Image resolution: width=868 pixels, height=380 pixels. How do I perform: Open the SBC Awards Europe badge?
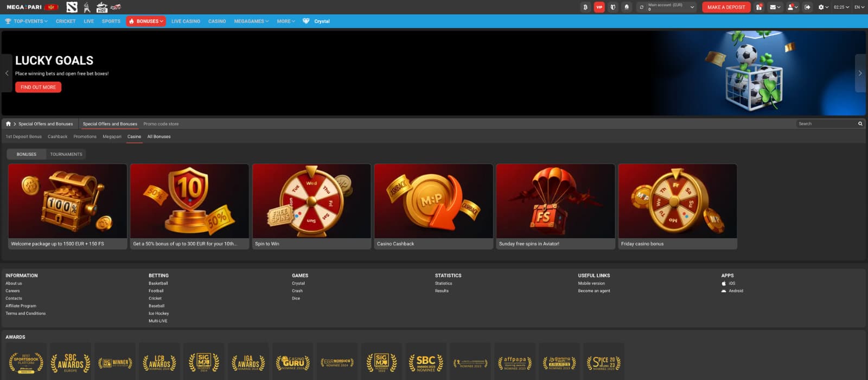[71, 362]
